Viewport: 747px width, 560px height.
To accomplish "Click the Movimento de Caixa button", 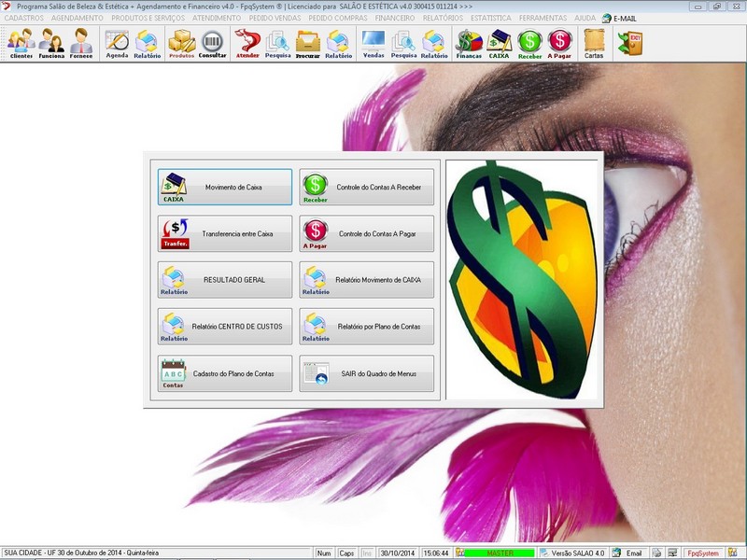I will [x=225, y=188].
